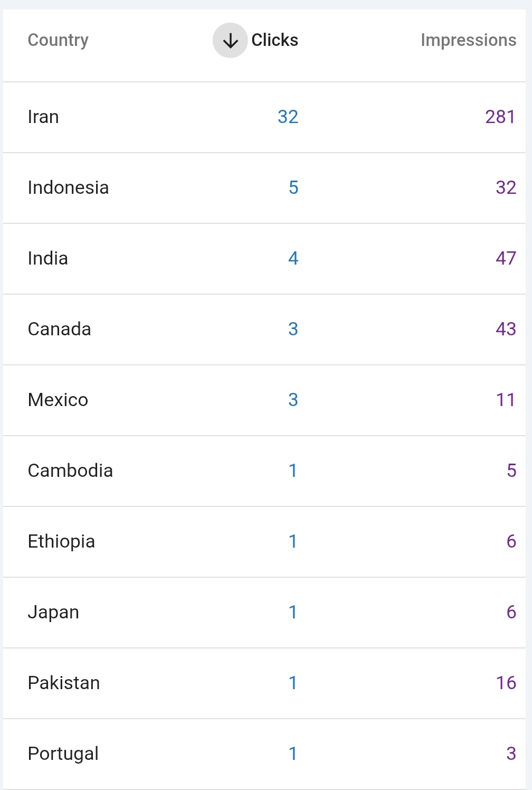This screenshot has height=790, width=532.
Task: Sort table by Clicks column header
Action: click(x=274, y=40)
